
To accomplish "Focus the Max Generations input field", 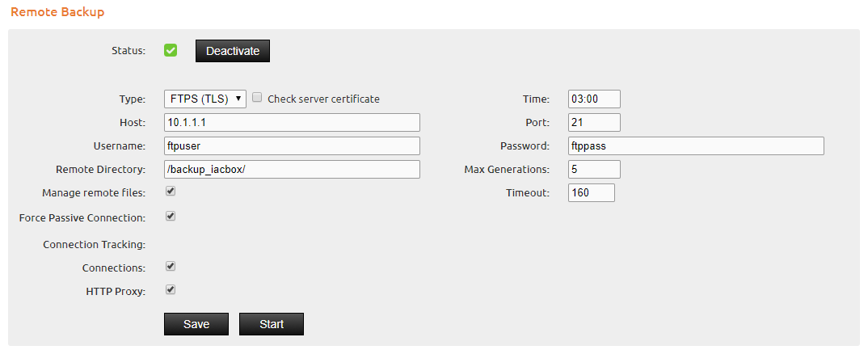I will click(x=594, y=169).
